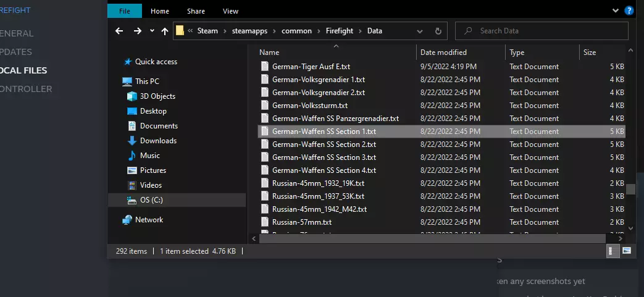The image size is (644, 297).
Task: Select German-Tiger Ausf E.txt file
Action: tap(311, 67)
